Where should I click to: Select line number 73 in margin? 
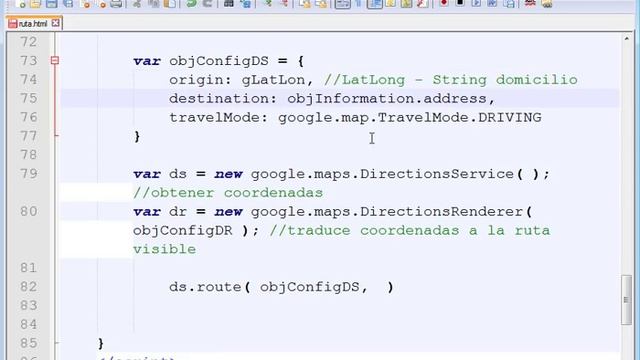point(29,61)
